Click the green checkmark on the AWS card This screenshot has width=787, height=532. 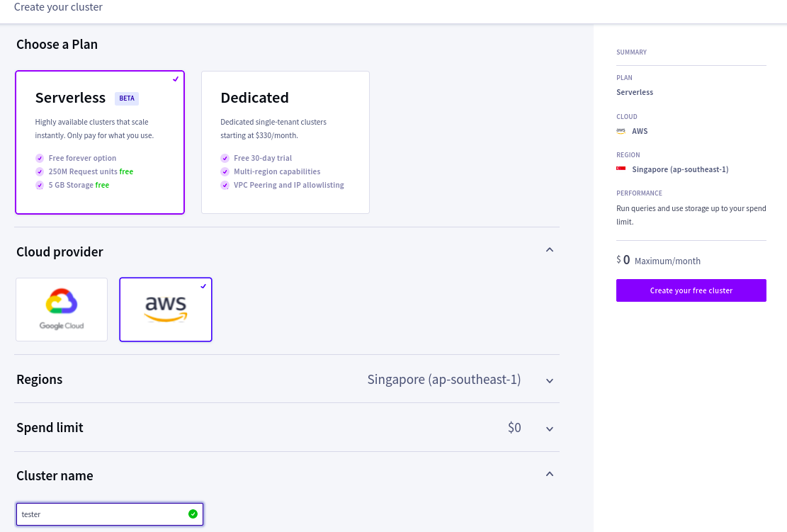(203, 286)
